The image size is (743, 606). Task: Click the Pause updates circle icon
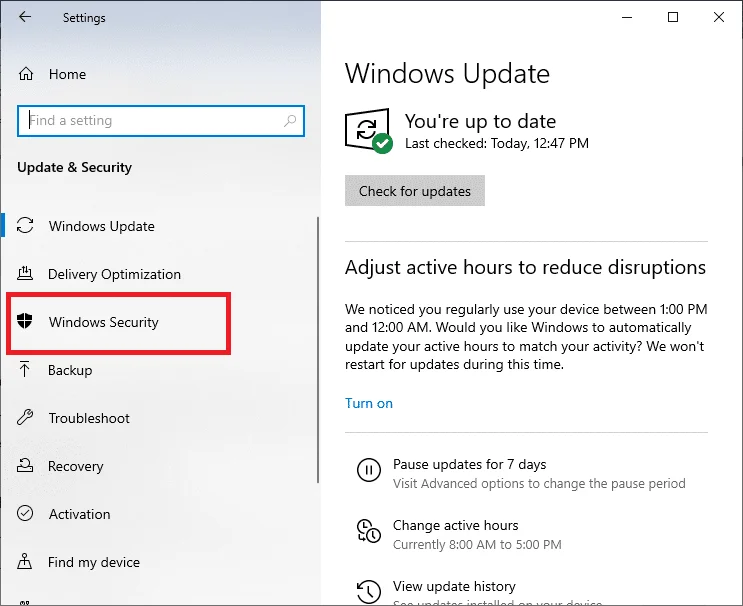[369, 470]
